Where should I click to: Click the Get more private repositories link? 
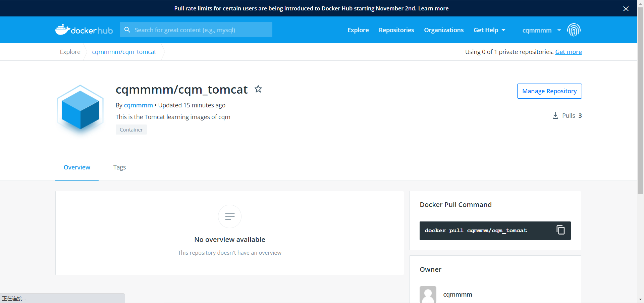[x=569, y=52]
